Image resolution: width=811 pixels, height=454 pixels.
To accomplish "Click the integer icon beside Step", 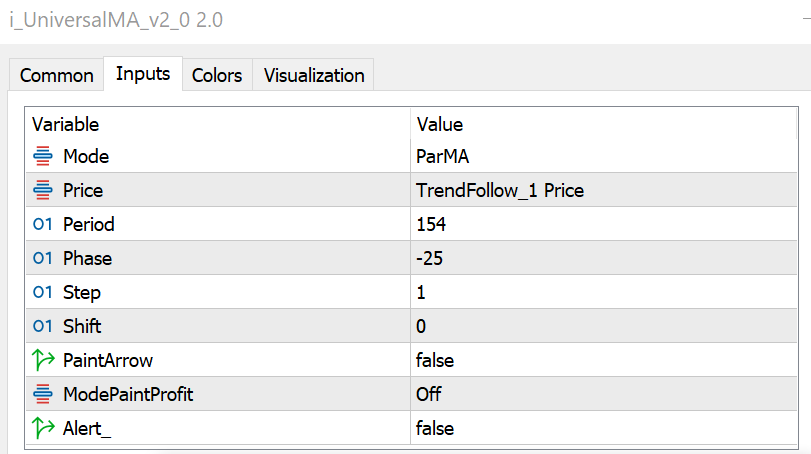I will [x=43, y=293].
